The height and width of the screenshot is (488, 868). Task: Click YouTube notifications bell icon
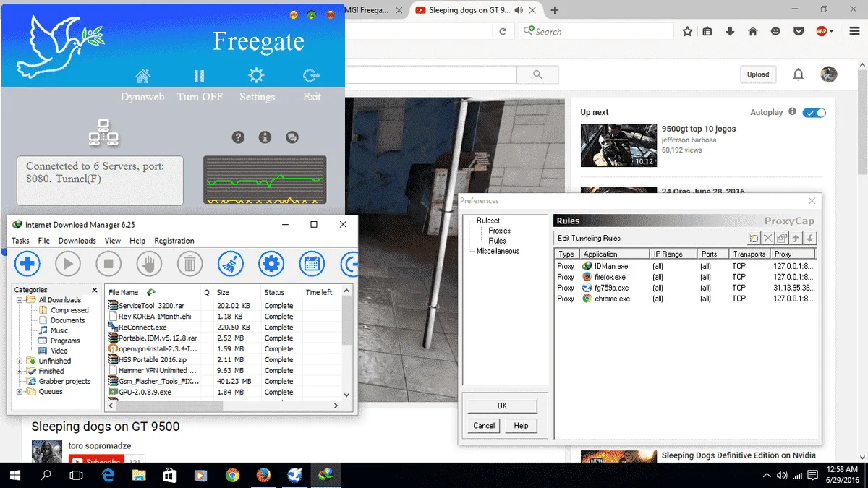click(799, 74)
